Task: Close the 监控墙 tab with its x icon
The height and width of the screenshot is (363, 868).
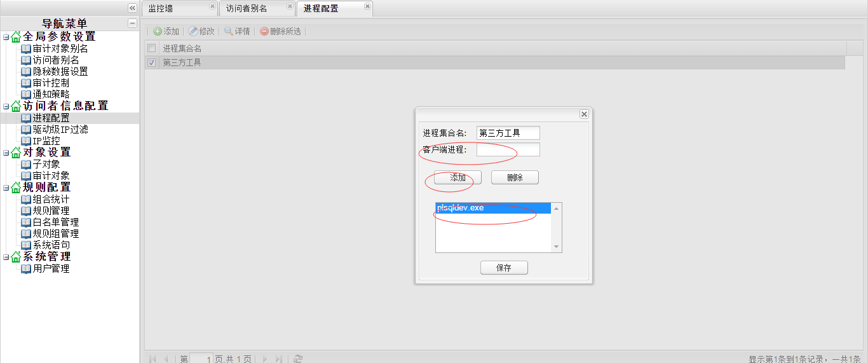Action: [x=212, y=6]
